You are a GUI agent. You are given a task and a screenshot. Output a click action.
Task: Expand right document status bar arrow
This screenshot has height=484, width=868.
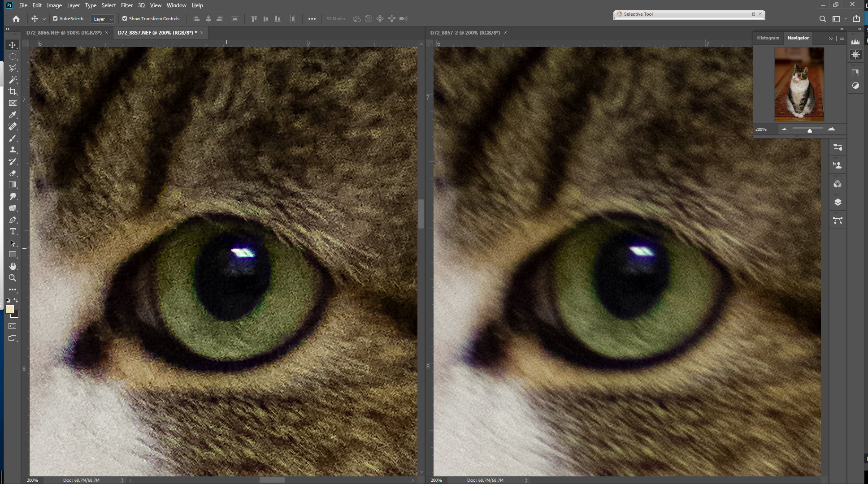coord(526,480)
